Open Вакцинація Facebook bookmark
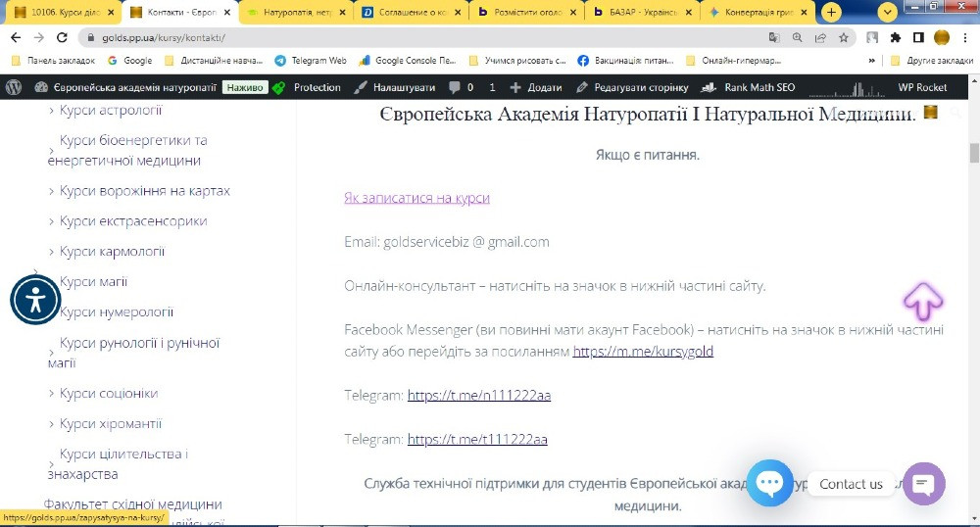The image size is (980, 527). pos(625,61)
